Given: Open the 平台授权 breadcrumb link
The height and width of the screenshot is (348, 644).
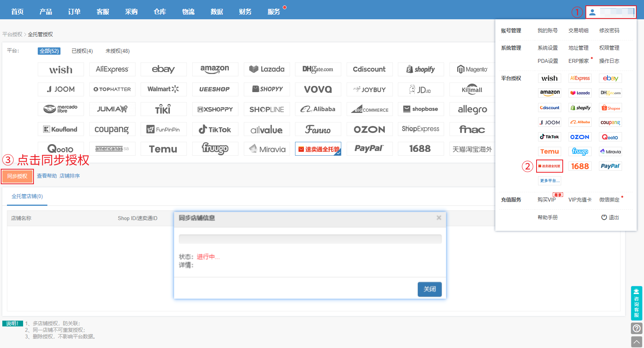Looking at the screenshot, I should 12,34.
